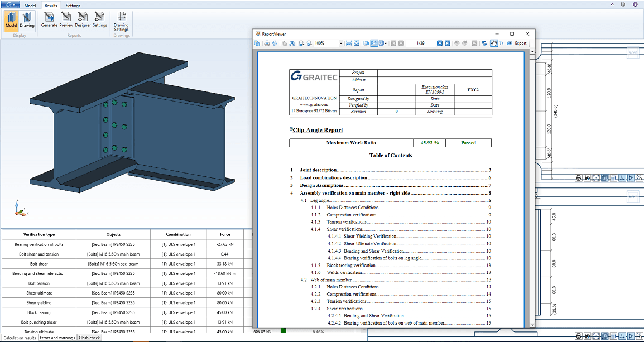644x342 pixels.
Task: Click the print icon in Front view toolbar
Action: tap(579, 178)
